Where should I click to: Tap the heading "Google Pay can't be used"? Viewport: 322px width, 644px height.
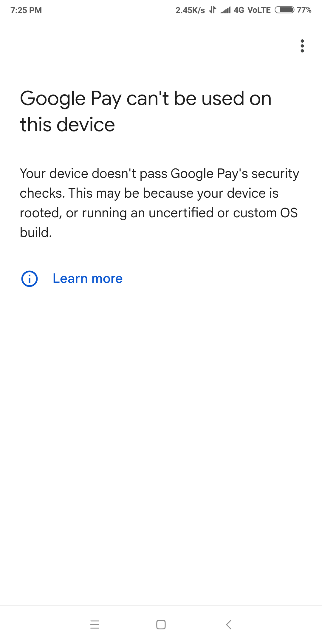(145, 98)
